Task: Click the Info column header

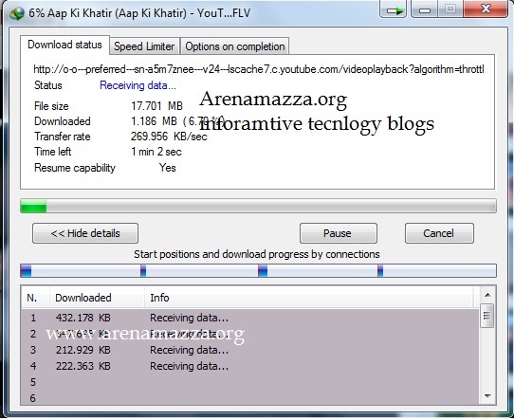Action: pos(309,298)
